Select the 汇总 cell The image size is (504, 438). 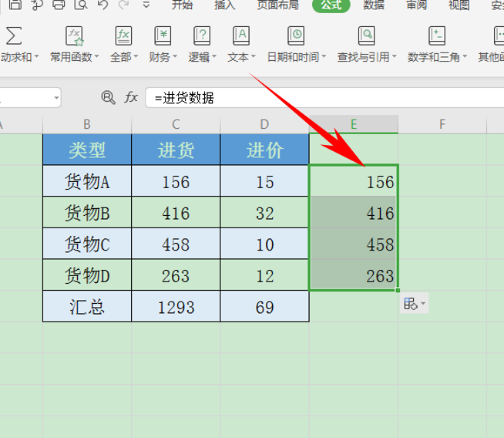pyautogui.click(x=87, y=306)
